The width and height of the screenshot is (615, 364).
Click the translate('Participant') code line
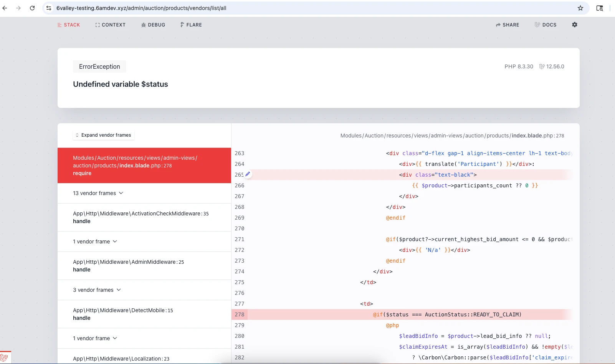pyautogui.click(x=466, y=164)
